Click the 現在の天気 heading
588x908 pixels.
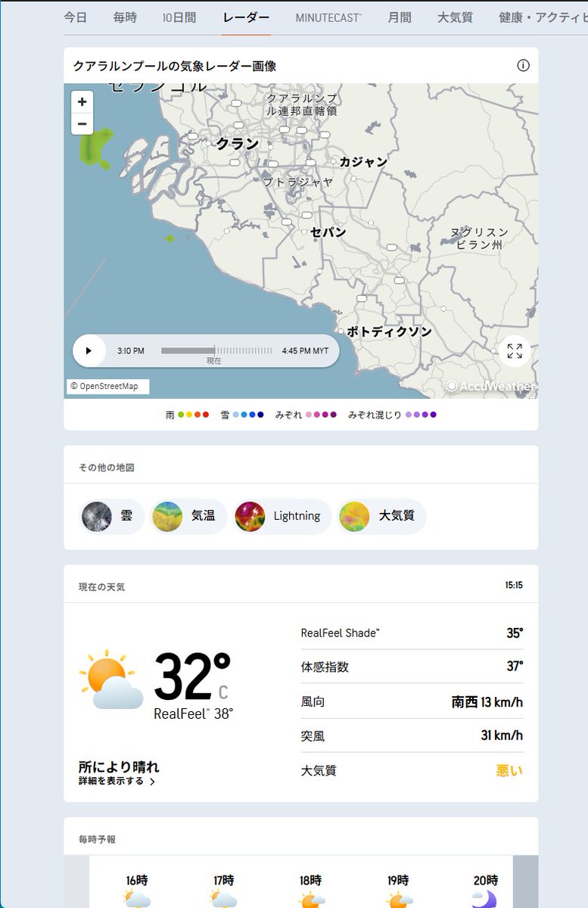(102, 587)
